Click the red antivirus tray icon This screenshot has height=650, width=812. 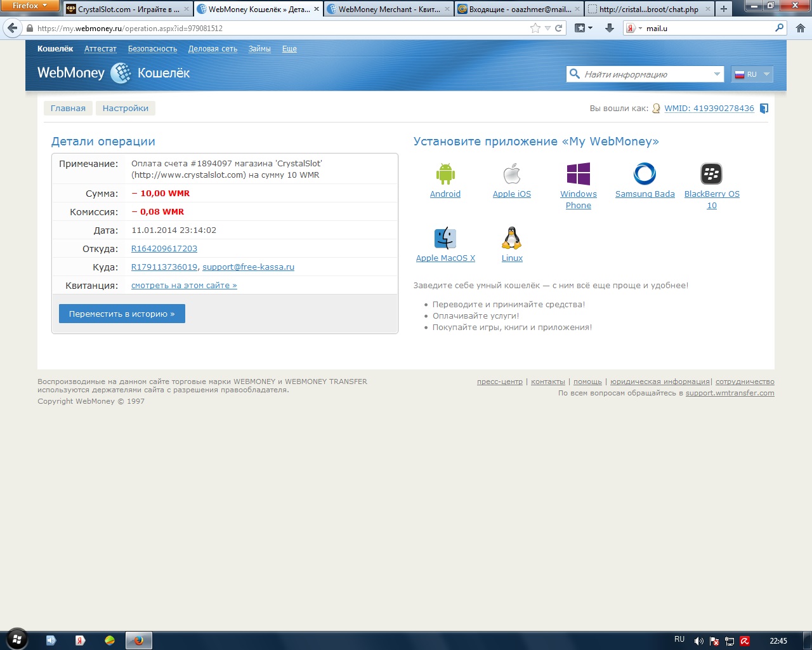(x=745, y=641)
